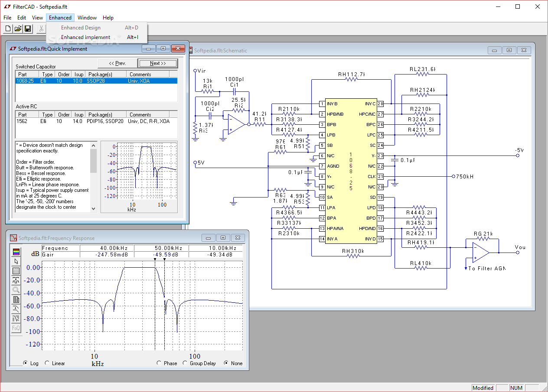Image resolution: width=548 pixels, height=392 pixels.
Task: Open the Window menu
Action: click(87, 18)
